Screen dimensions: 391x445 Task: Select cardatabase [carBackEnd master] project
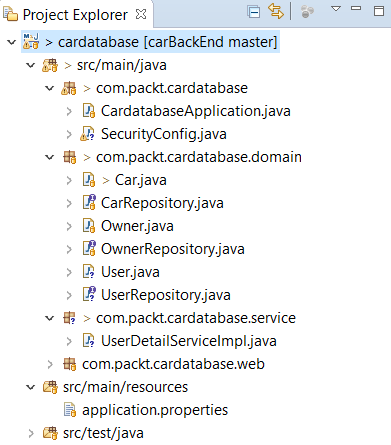168,42
